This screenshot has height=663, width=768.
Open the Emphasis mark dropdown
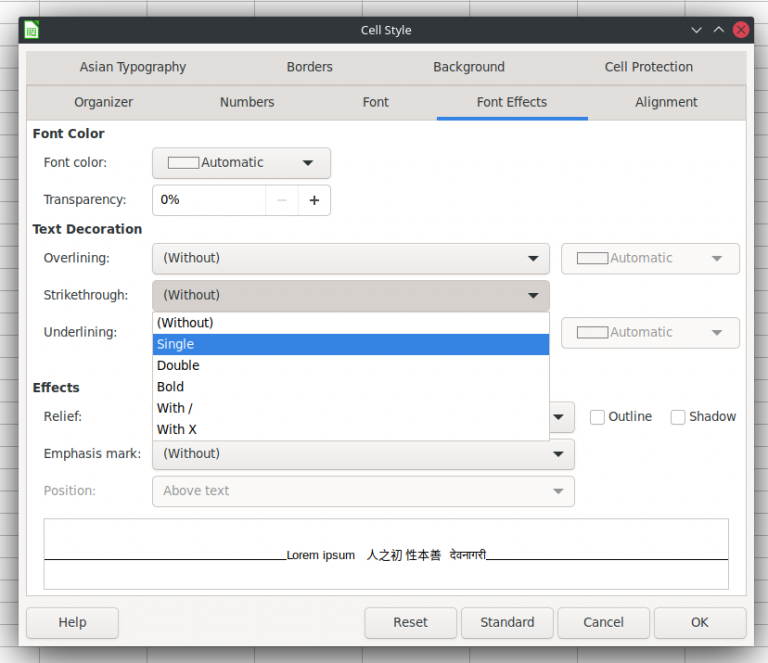coord(363,454)
